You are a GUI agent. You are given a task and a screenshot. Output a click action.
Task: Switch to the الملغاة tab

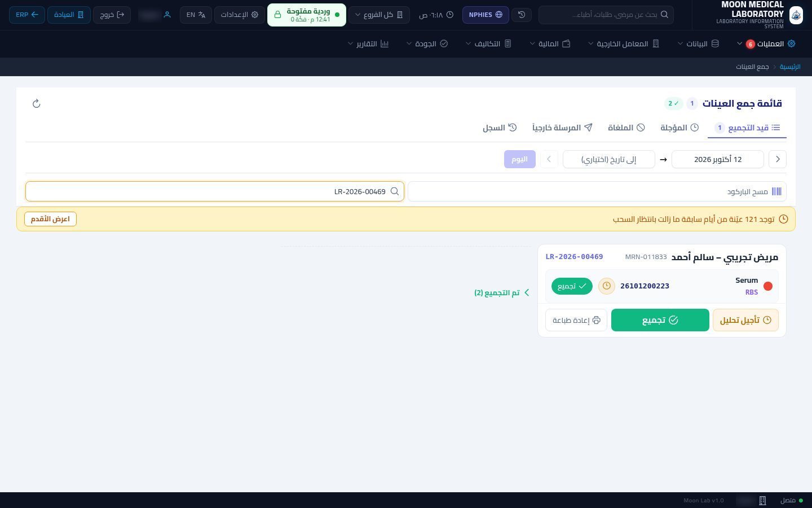(626, 128)
